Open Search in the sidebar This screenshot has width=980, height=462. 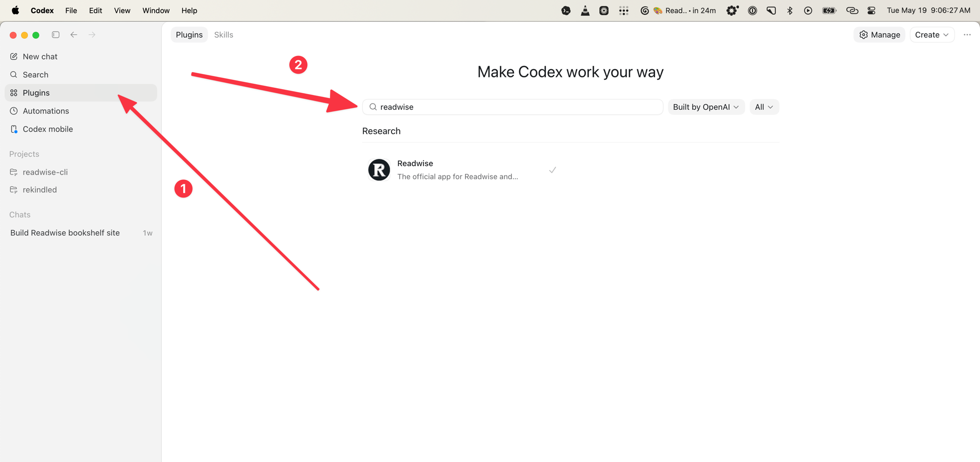81,74
